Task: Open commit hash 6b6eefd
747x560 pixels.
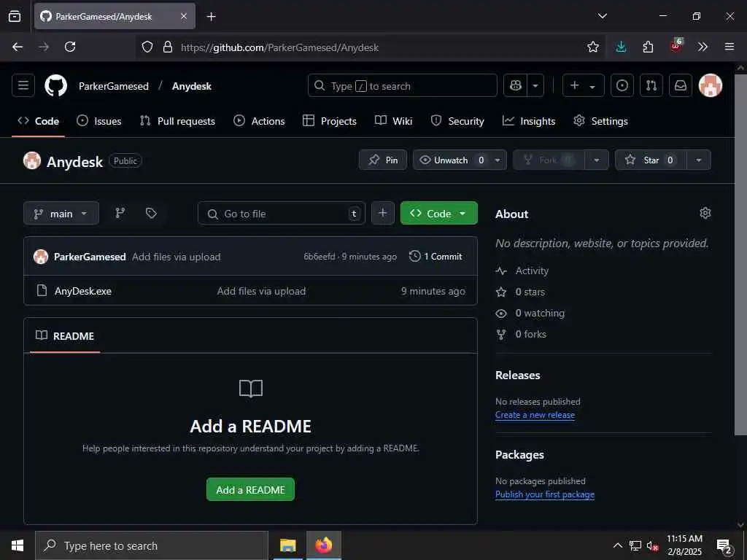Action: pos(320,257)
